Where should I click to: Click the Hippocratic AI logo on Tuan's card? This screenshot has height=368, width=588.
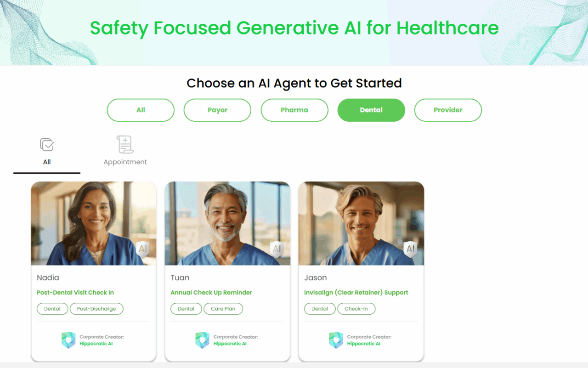pyautogui.click(x=202, y=340)
